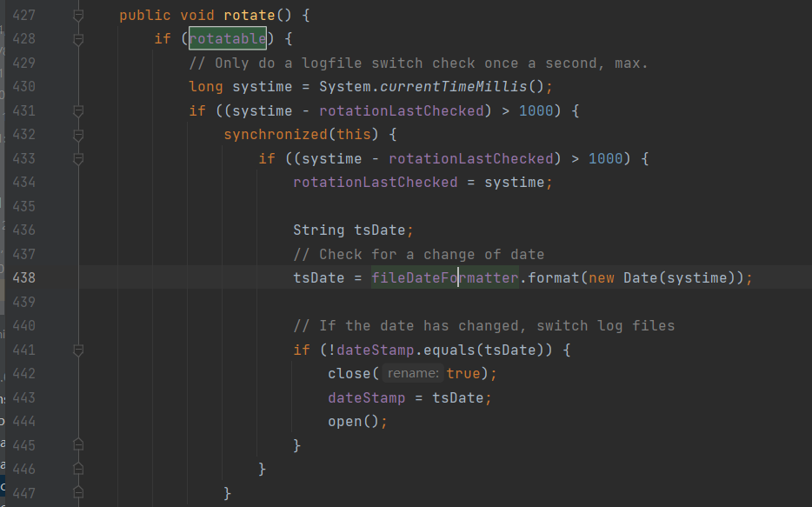
Task: Click the fold end marker at line 445
Action: point(78,444)
